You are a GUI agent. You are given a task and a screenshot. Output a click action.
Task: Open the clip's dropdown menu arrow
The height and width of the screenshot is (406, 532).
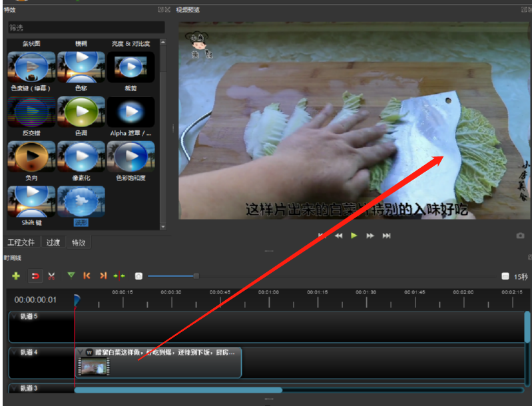81,352
